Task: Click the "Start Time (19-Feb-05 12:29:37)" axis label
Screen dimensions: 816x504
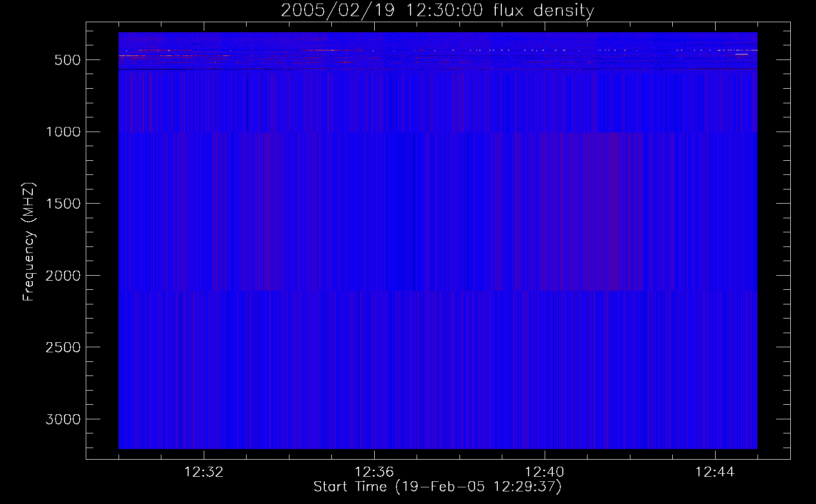Action: [x=437, y=487]
